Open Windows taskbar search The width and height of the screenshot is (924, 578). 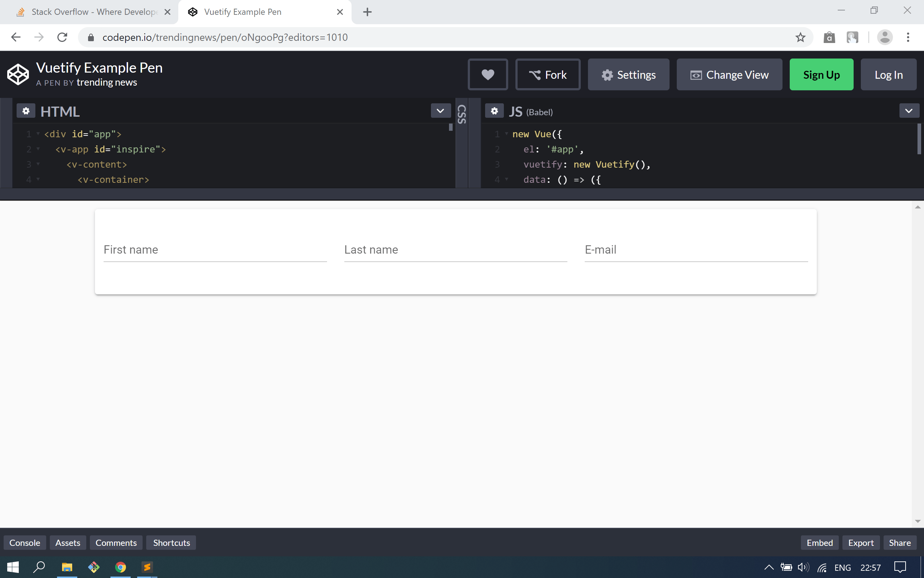pyautogui.click(x=39, y=567)
